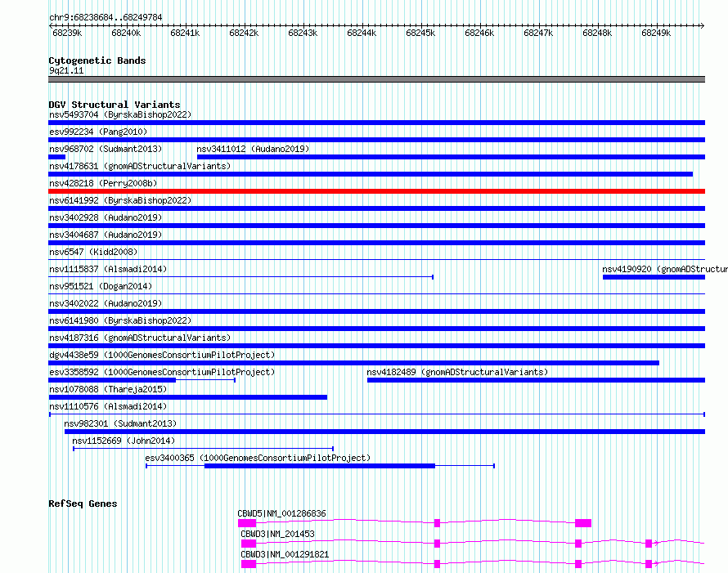
Task: Click the esv3400365 thick blue bar
Action: click(x=320, y=466)
